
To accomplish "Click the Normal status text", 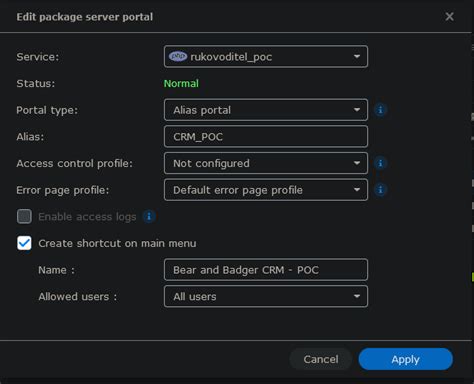I will click(x=181, y=83).
